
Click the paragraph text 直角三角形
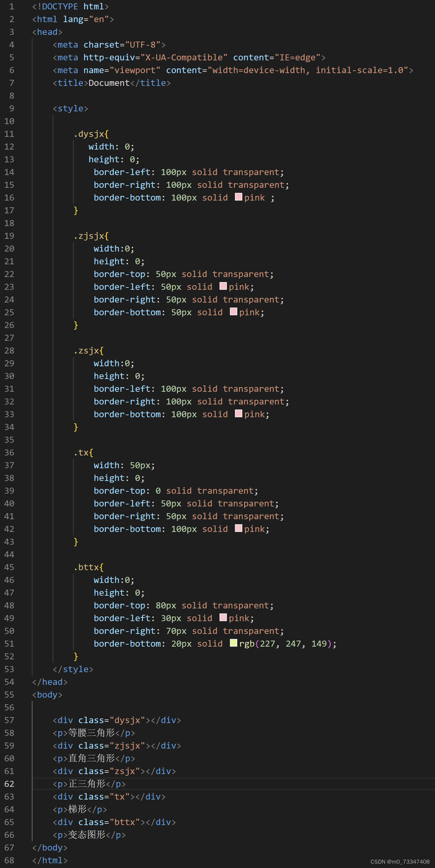click(91, 758)
